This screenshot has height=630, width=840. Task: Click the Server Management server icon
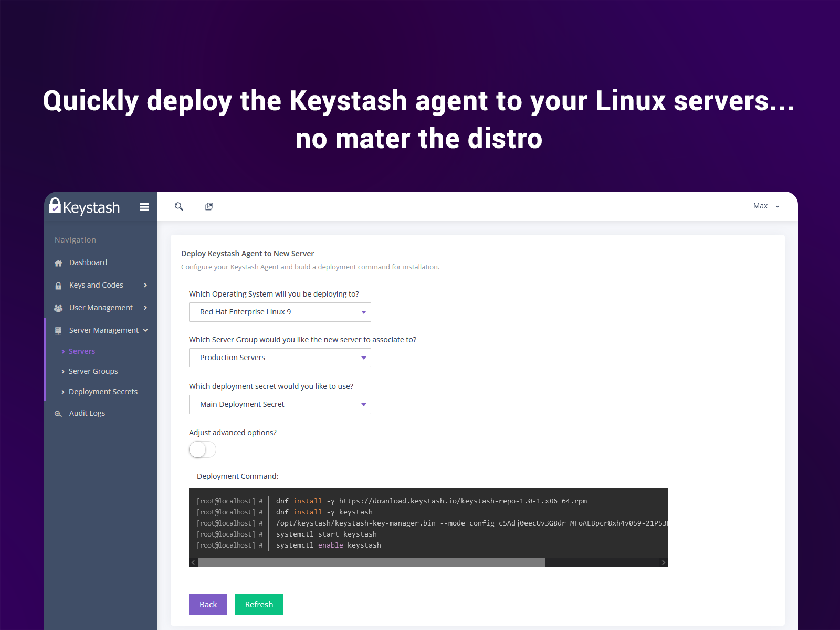(x=58, y=331)
